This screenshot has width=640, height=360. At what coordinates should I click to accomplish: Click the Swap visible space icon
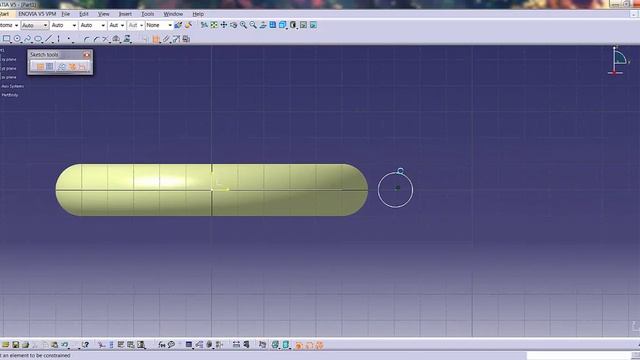[x=313, y=25]
